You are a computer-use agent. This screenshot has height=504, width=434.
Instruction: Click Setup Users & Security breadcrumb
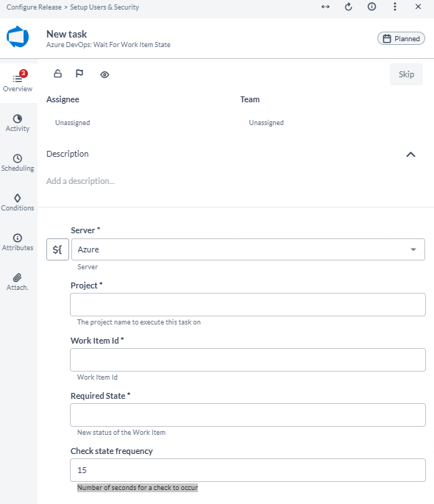click(104, 7)
